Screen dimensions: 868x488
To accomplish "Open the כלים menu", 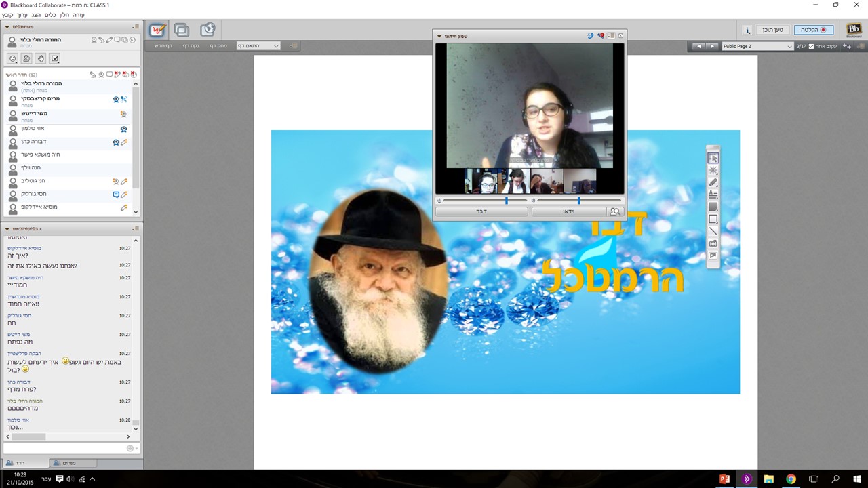I will (x=50, y=14).
